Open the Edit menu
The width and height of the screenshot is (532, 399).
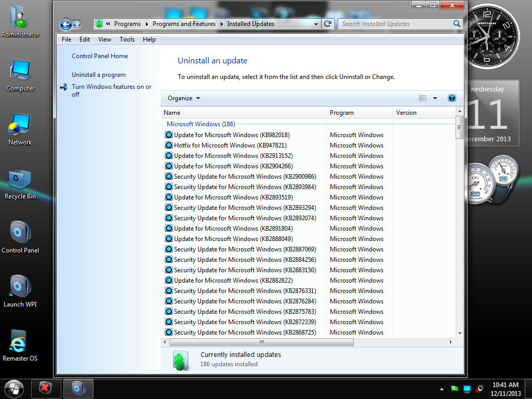coord(85,39)
